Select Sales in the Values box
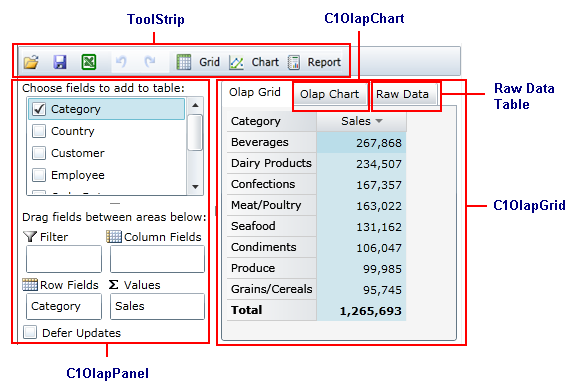This screenshot has height=389, width=572. tap(157, 306)
